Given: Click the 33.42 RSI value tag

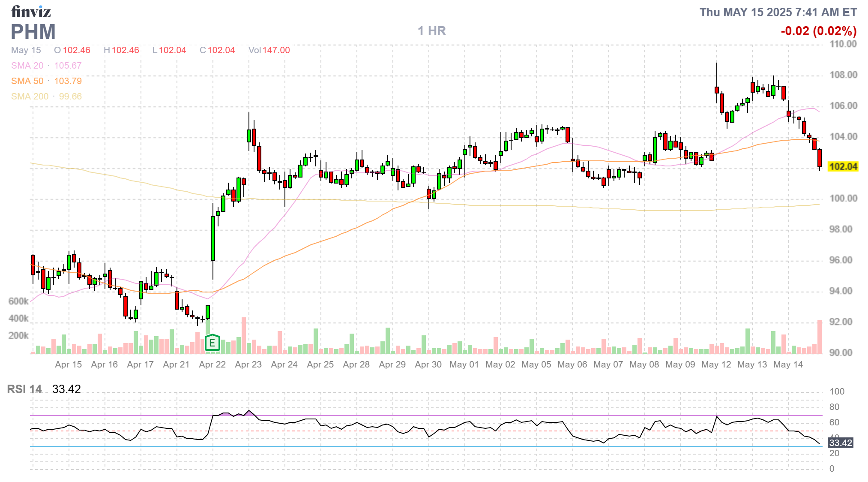Looking at the screenshot, I should tap(840, 443).
